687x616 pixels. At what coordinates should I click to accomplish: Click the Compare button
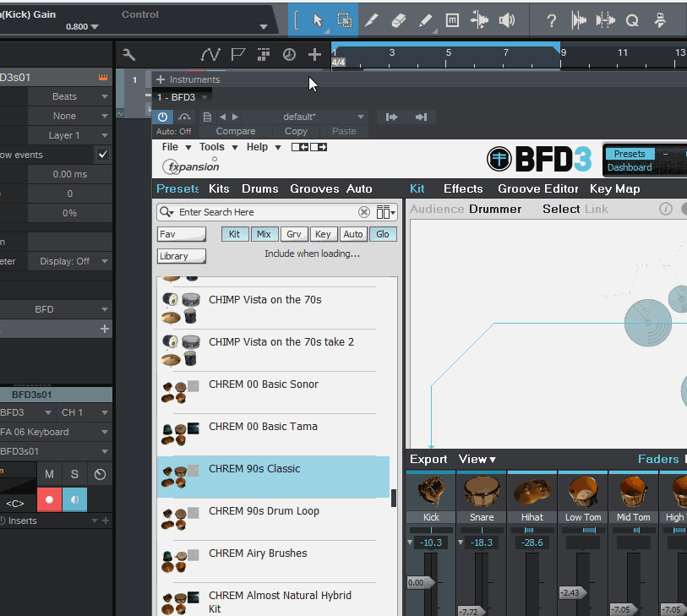[235, 132]
